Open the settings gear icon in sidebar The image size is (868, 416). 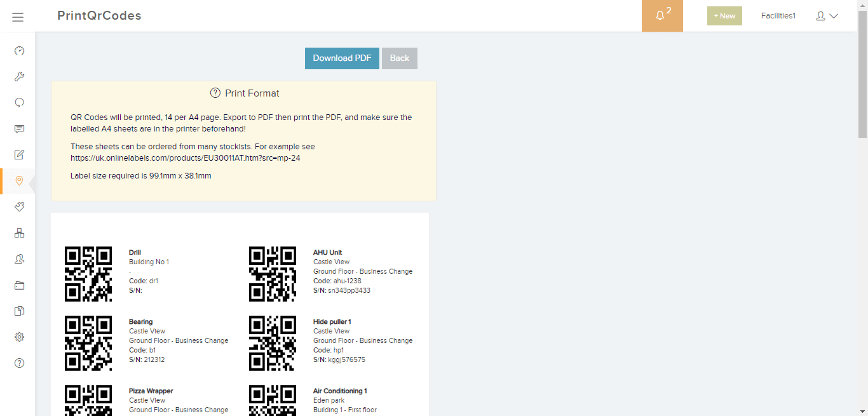pyautogui.click(x=19, y=337)
